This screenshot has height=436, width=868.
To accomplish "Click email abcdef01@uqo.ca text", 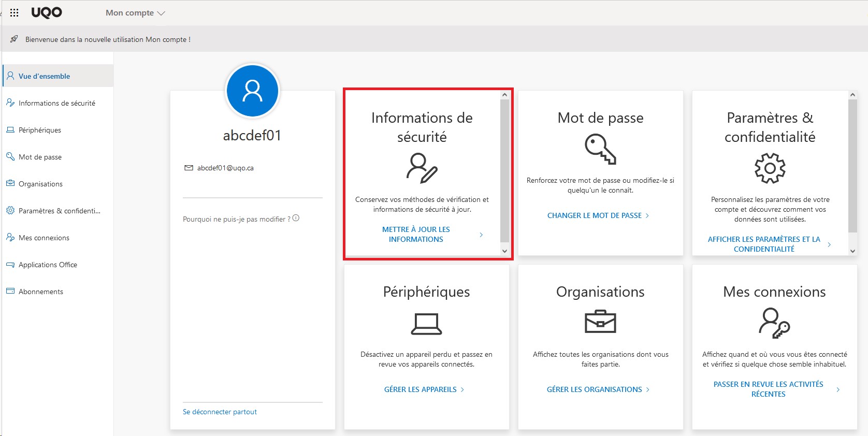I will pyautogui.click(x=225, y=168).
